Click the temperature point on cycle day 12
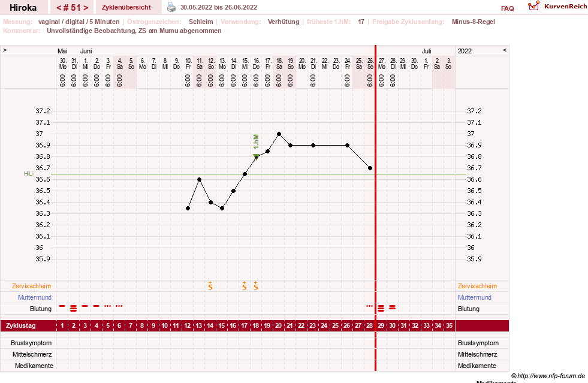 [188, 208]
